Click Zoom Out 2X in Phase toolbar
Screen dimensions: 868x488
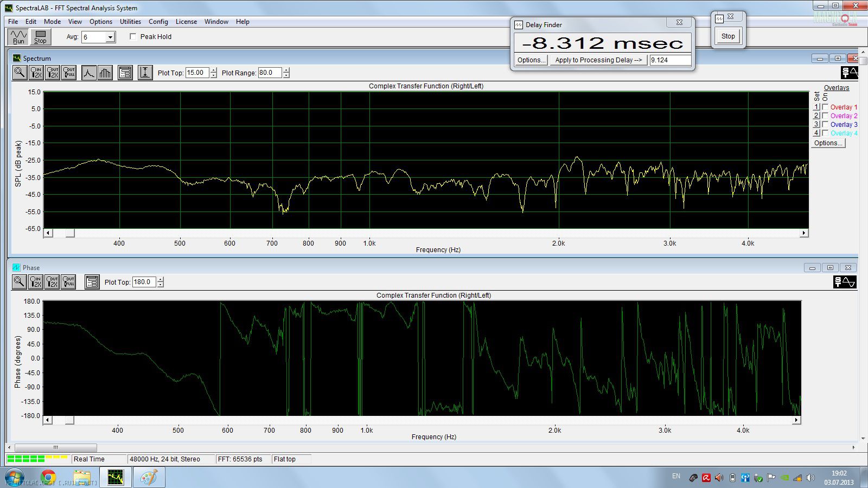tap(52, 282)
